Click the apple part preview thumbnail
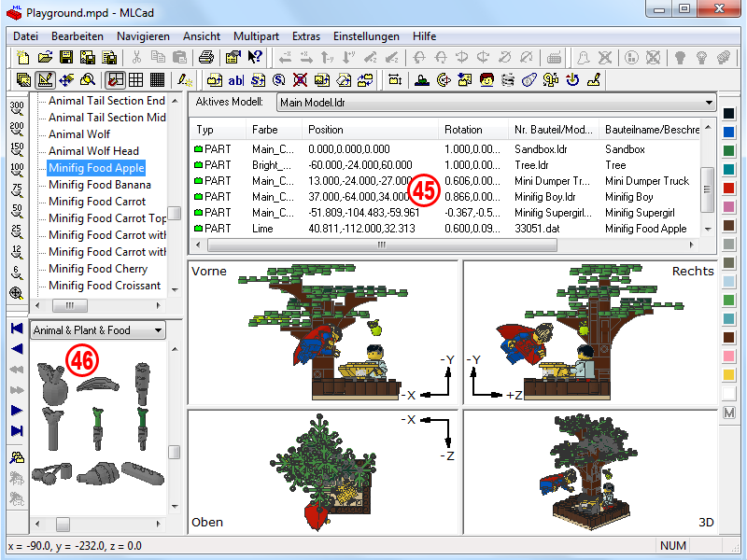747x560 pixels. [52, 385]
